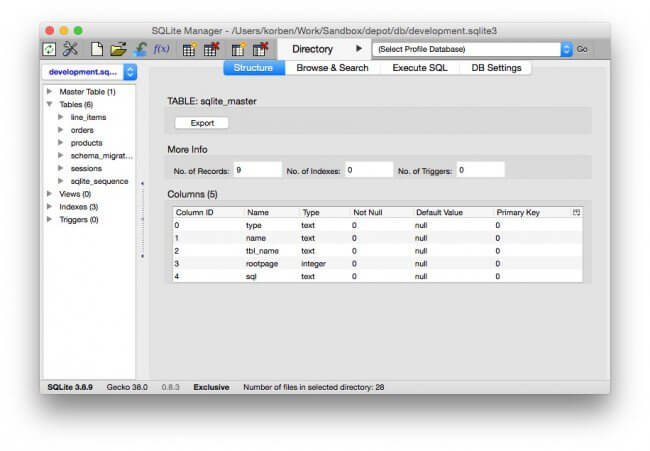The height and width of the screenshot is (451, 650).
Task: Select the 'type' column row
Action: [378, 225]
